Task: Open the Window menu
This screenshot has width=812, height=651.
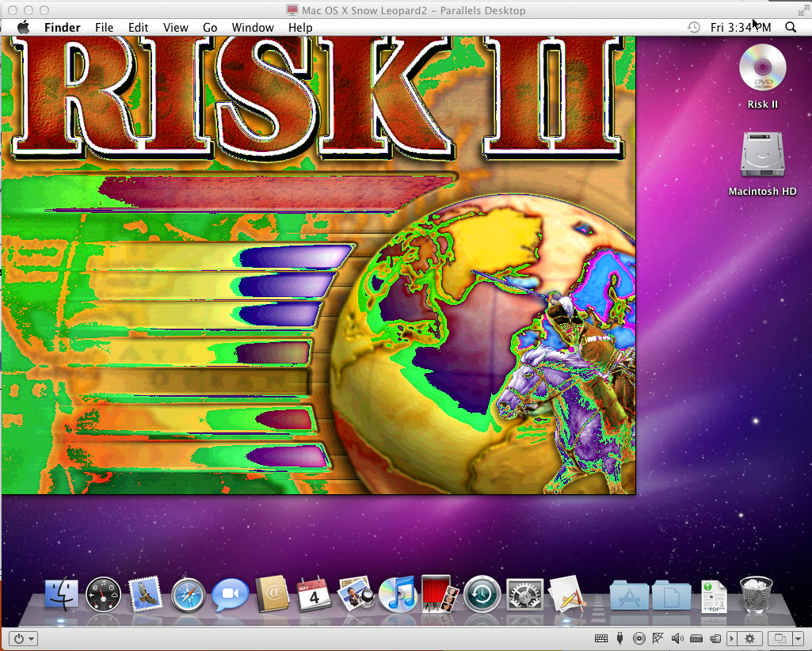Action: click(253, 28)
